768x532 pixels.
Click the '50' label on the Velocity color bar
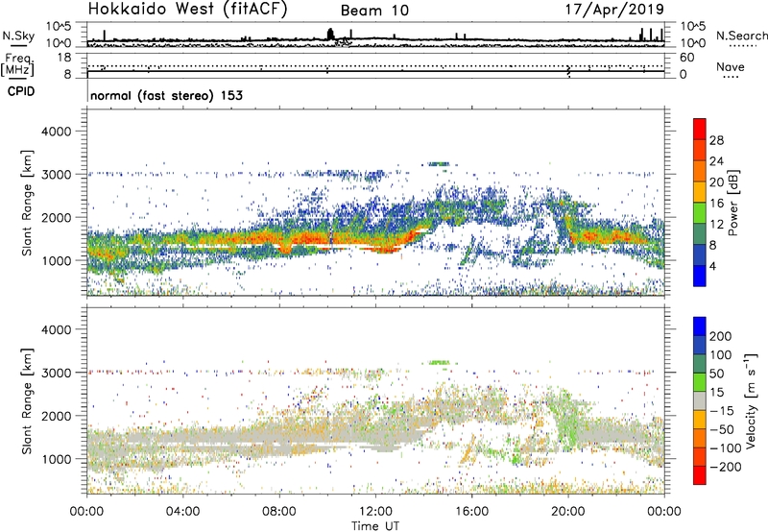716,374
